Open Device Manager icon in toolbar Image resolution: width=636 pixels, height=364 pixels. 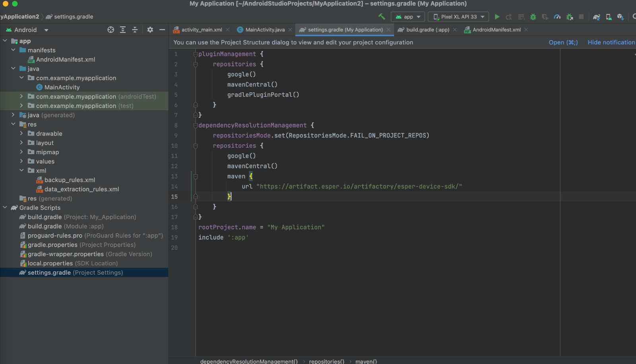point(609,17)
